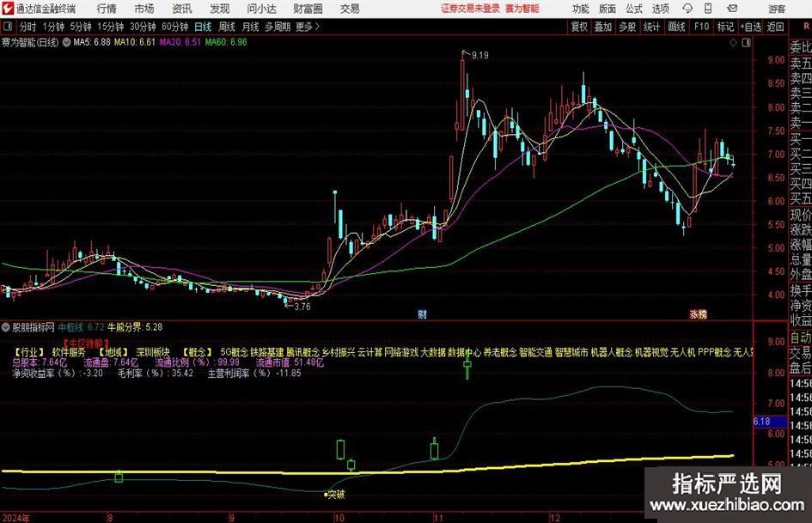Click the 涨榜 marker on the chart timeline

tap(698, 313)
